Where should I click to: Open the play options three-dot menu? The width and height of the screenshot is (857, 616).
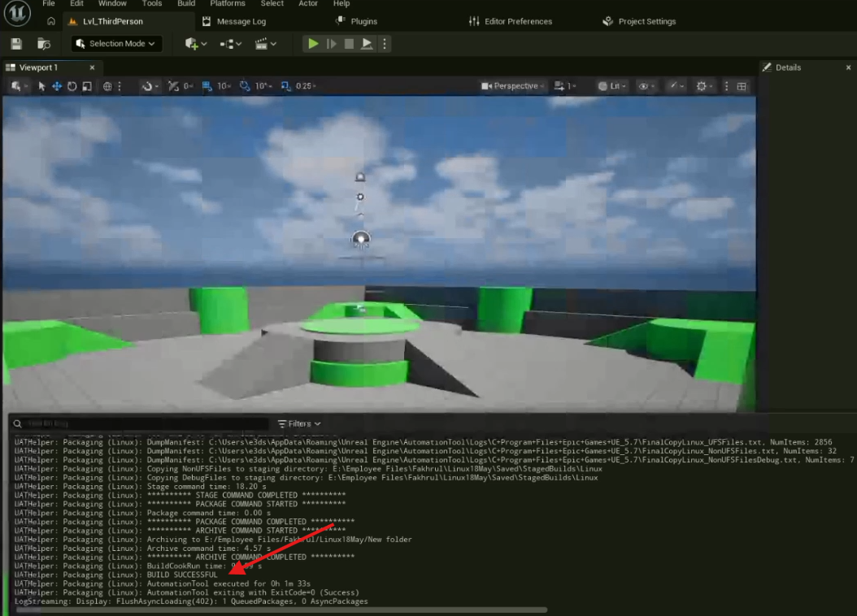point(385,44)
